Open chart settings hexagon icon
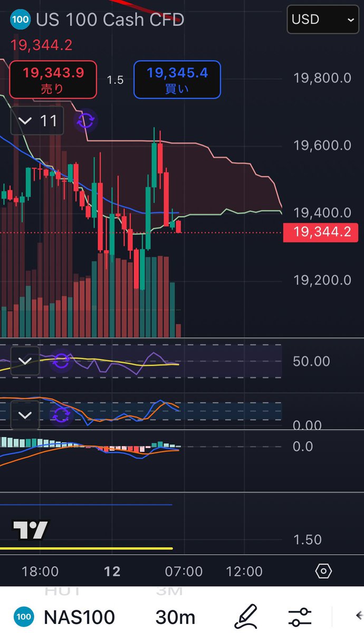The height and width of the screenshot is (633, 364). click(323, 571)
